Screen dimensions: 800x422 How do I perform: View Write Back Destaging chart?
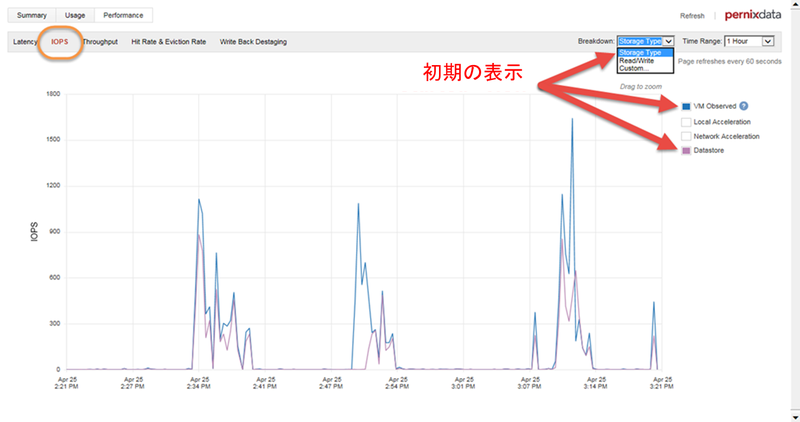coord(253,42)
